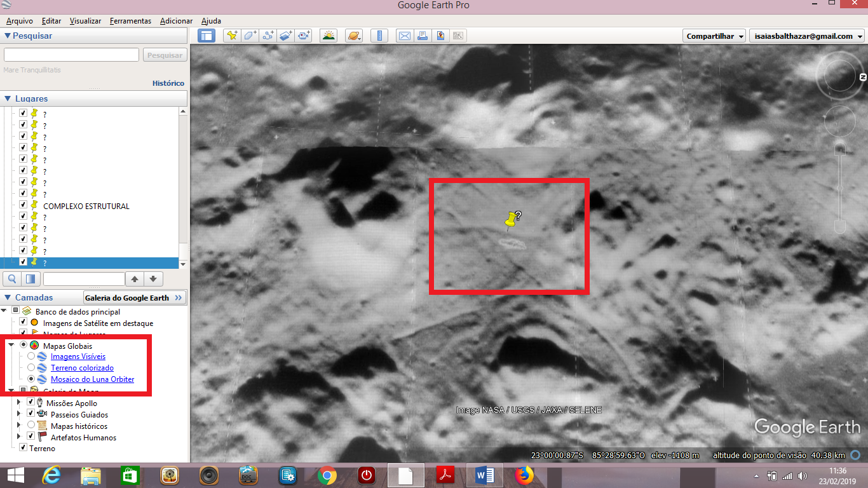
Task: Click the email envelope icon
Action: tap(404, 36)
